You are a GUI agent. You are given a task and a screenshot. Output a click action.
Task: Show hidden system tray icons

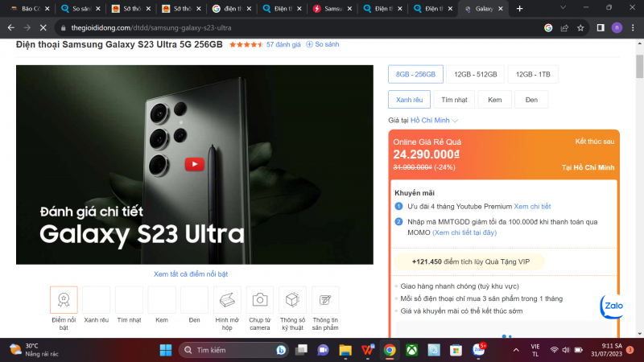point(516,350)
